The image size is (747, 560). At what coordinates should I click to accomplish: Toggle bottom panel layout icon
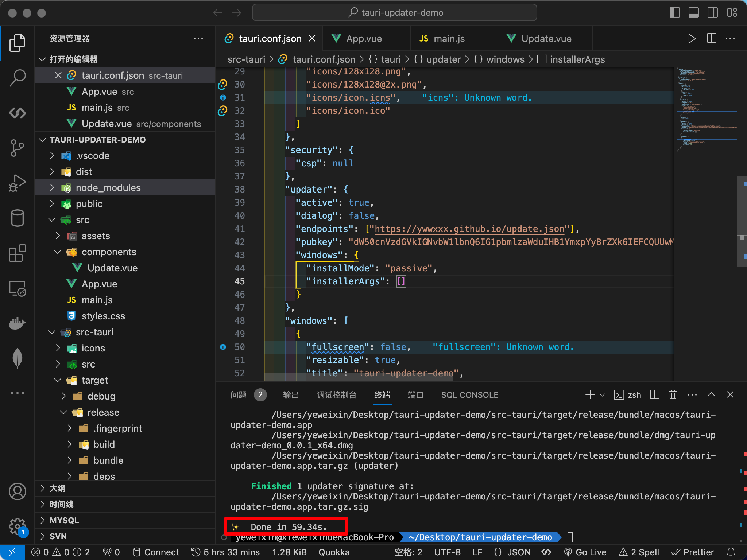click(694, 13)
